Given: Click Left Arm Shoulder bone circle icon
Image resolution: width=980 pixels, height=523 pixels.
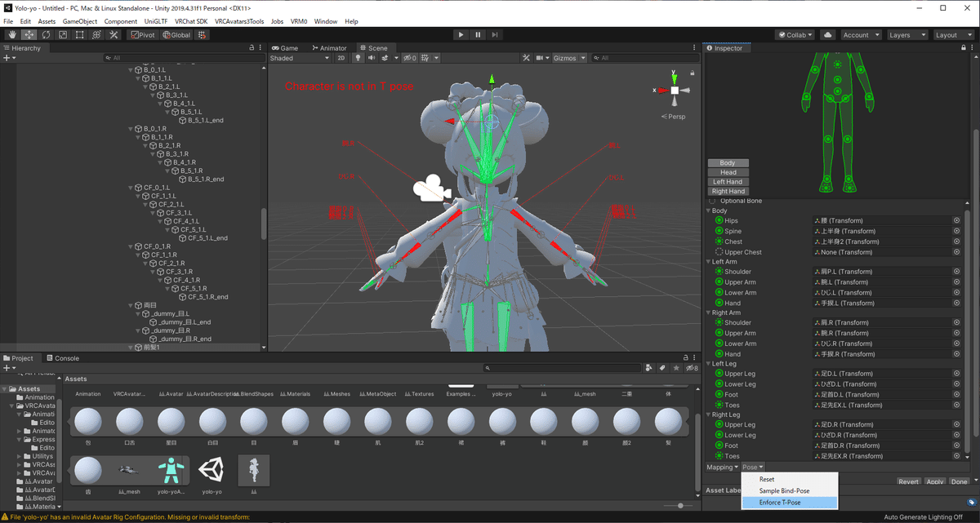Looking at the screenshot, I should (719, 272).
